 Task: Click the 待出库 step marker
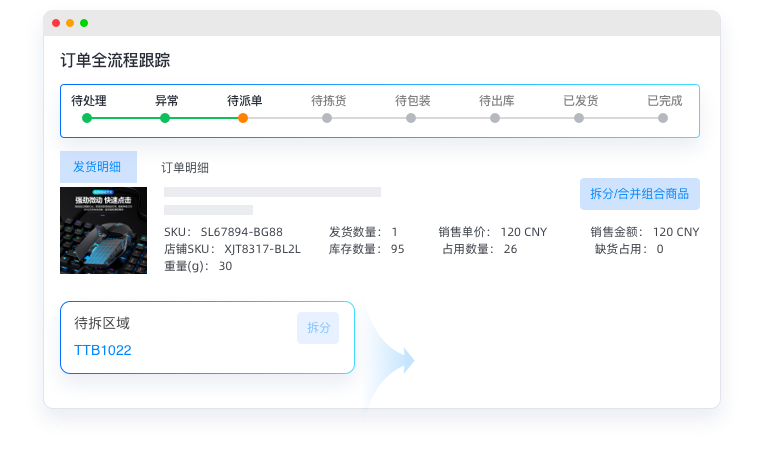click(x=495, y=118)
